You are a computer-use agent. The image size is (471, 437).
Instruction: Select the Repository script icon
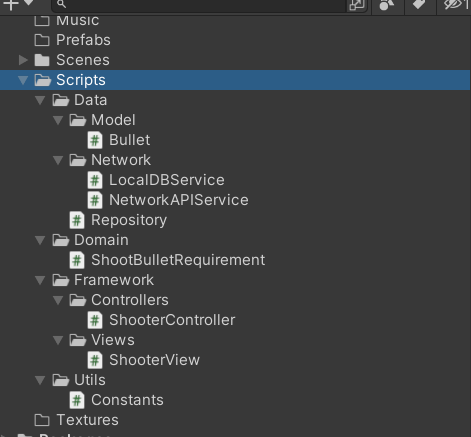point(77,220)
